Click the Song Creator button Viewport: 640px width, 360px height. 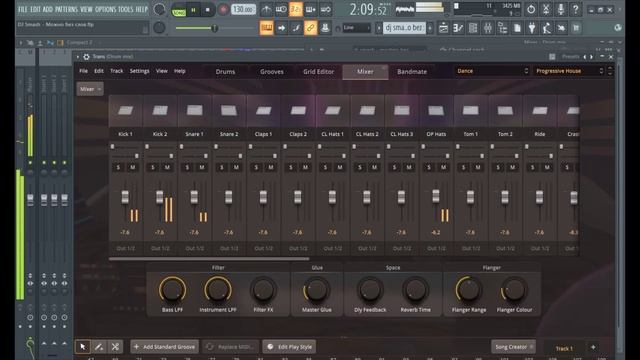click(513, 347)
